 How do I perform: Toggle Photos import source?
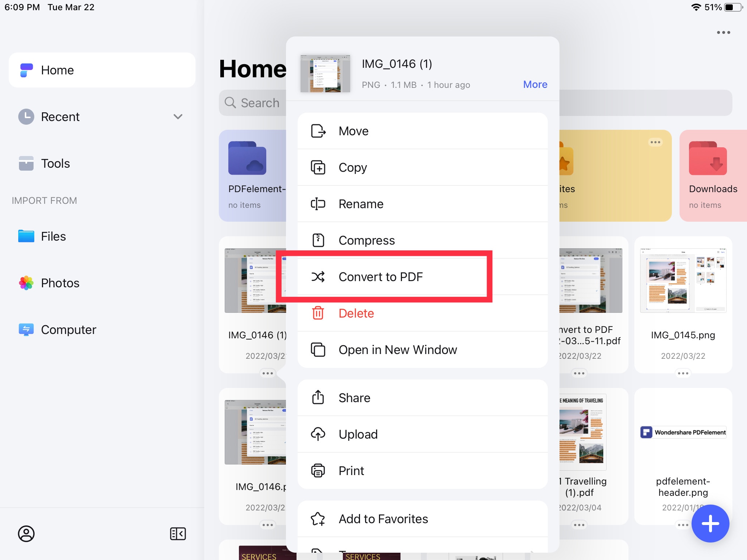(60, 283)
